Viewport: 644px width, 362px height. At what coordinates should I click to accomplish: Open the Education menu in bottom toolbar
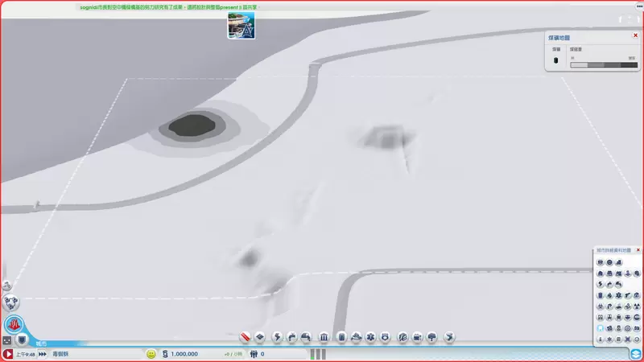coord(403,337)
